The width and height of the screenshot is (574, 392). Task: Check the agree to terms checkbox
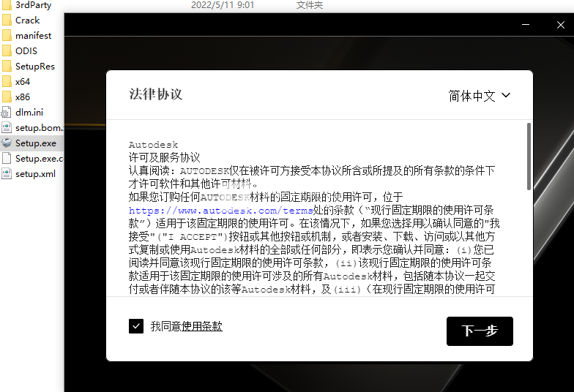click(x=136, y=326)
